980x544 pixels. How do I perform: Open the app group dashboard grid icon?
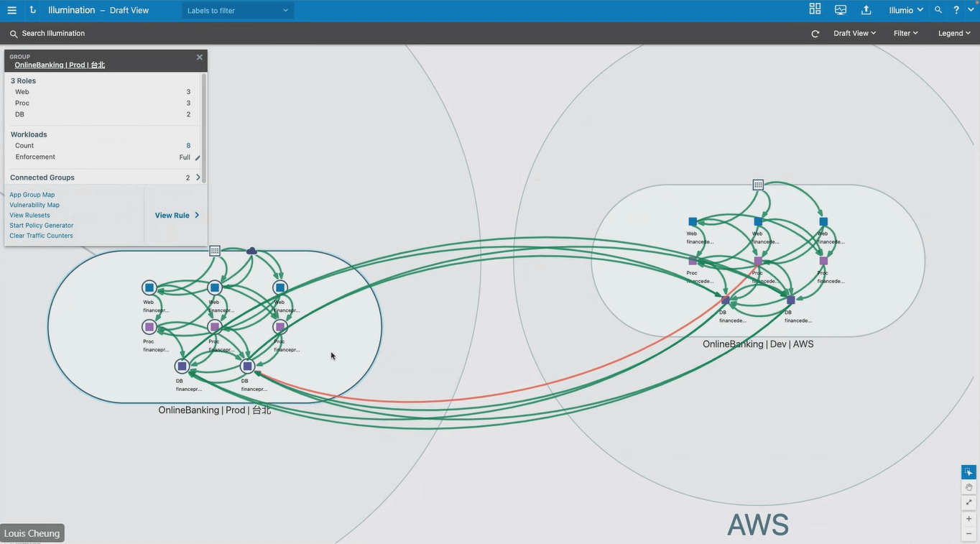815,9
